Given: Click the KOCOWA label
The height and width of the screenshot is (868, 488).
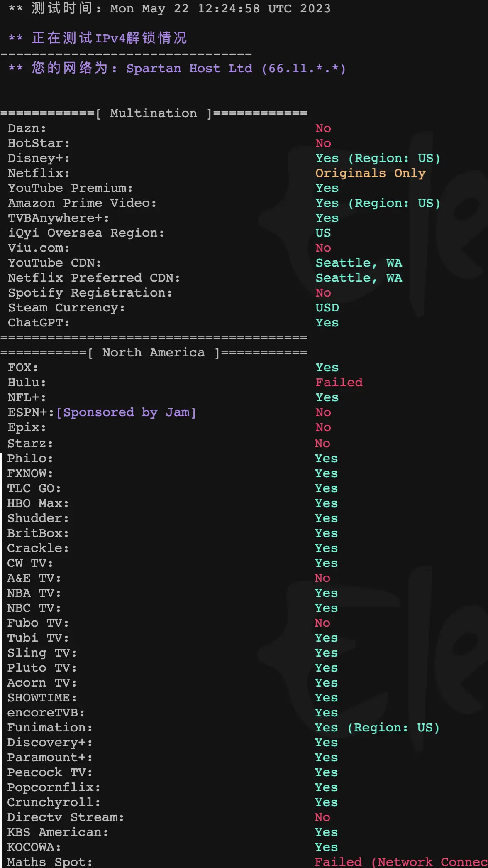Looking at the screenshot, I should pos(34,847).
